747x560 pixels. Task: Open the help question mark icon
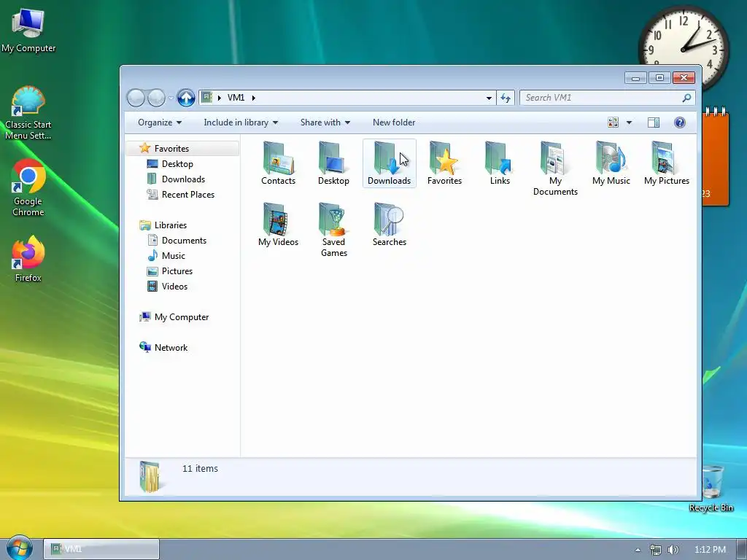click(x=680, y=122)
